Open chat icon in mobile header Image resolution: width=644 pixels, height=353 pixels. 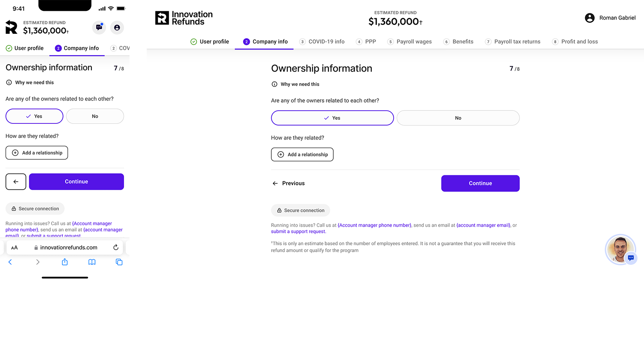pos(99,27)
